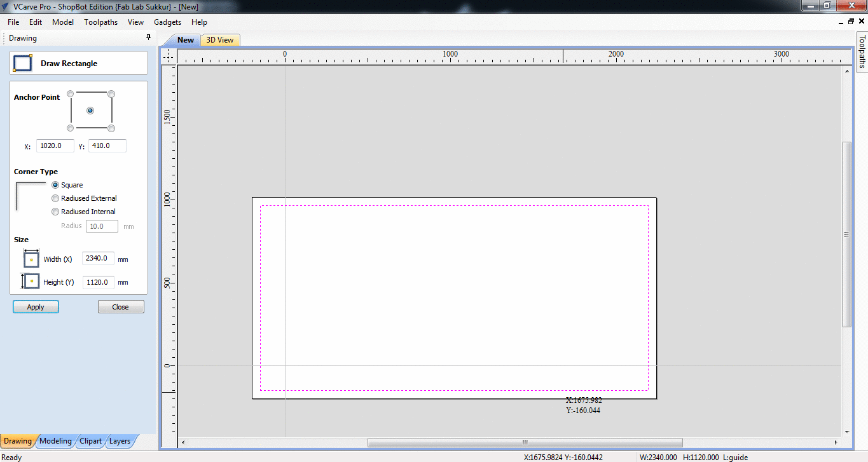868x462 pixels.
Task: Click the Close button in Draw Rectangle form
Action: (121, 307)
